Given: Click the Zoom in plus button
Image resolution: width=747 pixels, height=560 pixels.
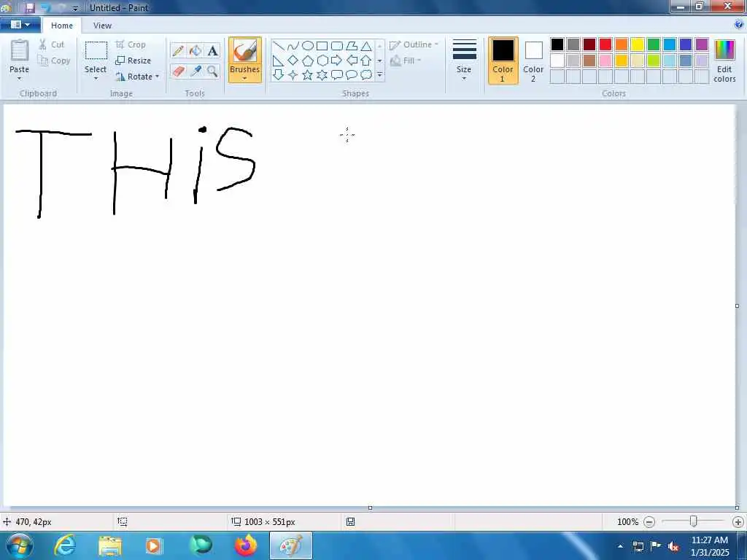Looking at the screenshot, I should [x=738, y=522].
